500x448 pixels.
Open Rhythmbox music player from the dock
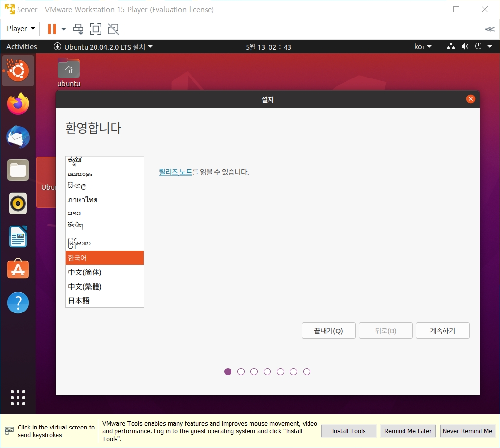[18, 203]
